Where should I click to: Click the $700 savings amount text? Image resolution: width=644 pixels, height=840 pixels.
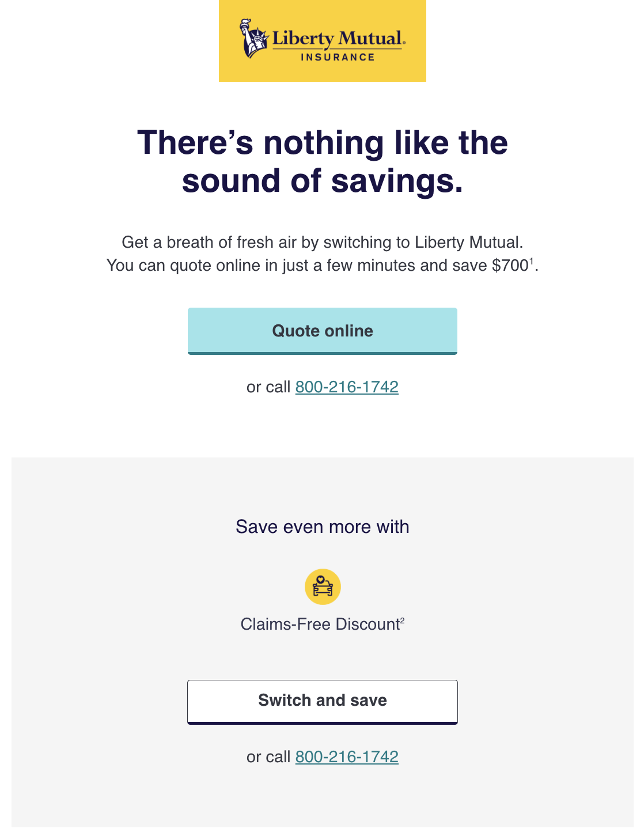[x=510, y=266]
